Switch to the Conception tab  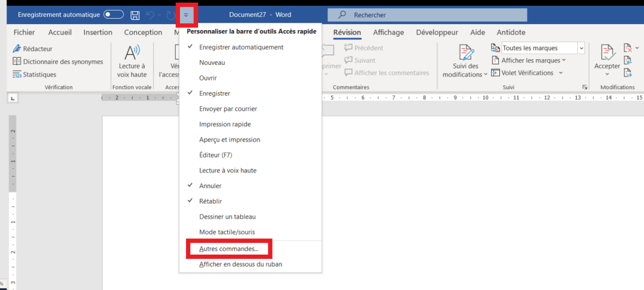pos(143,32)
